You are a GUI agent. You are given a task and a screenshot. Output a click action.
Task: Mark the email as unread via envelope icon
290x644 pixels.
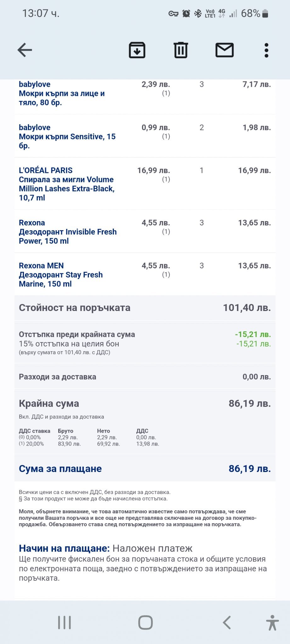[225, 50]
